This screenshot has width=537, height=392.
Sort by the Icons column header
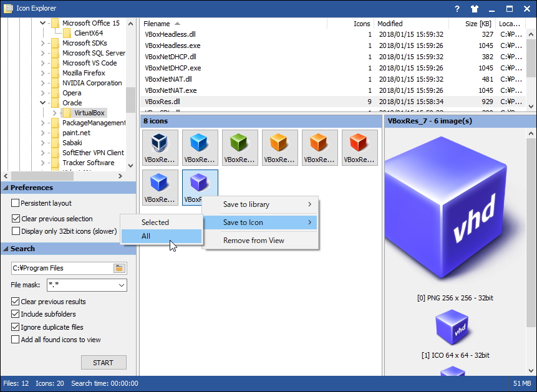[351, 24]
